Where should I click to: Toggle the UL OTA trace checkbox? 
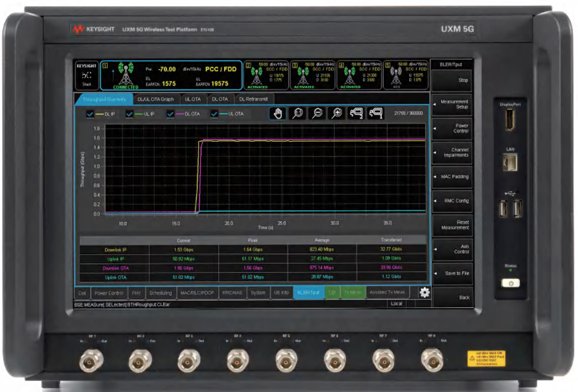(214, 114)
